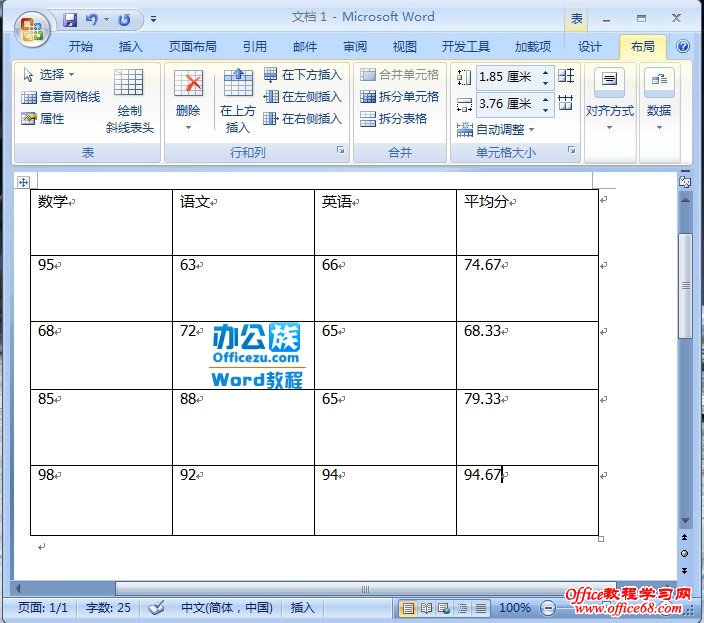Click the previous page browse button
Viewport: 704px width, 623px height.
tap(685, 538)
